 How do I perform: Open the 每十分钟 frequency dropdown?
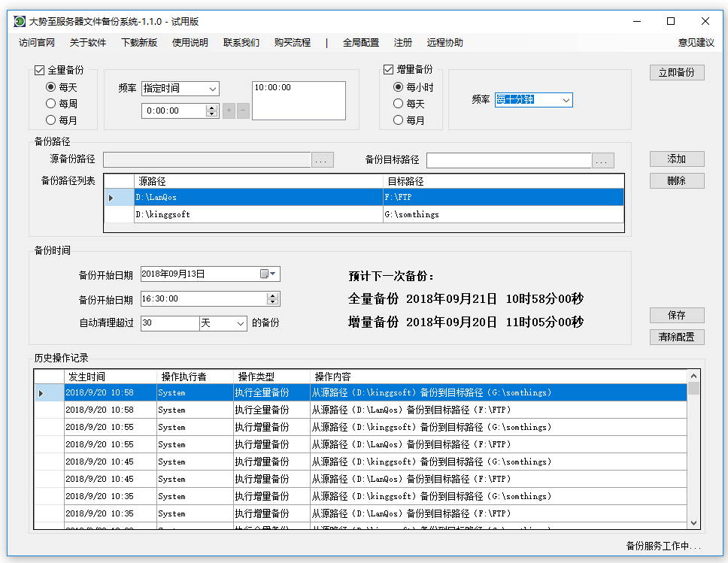[566, 100]
